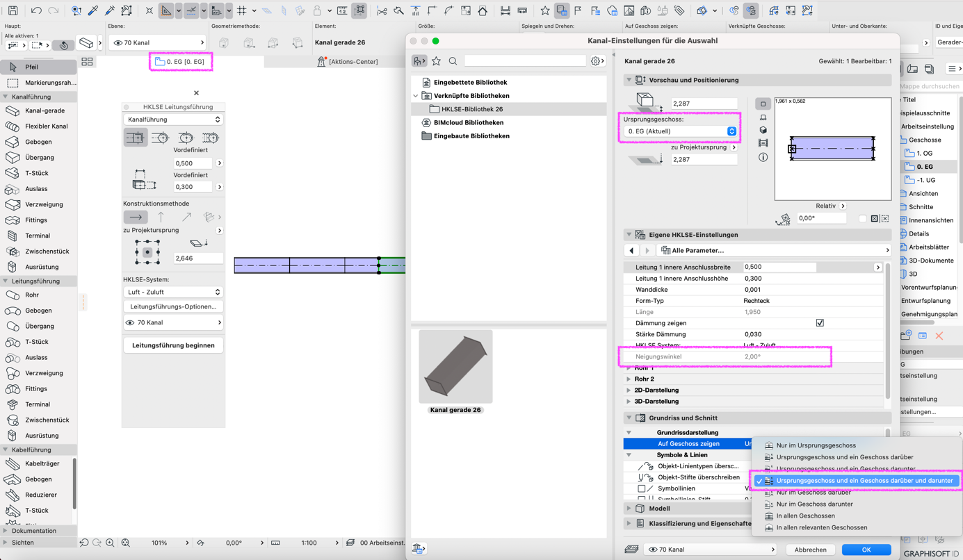
Task: Open favorites star in settings dialog
Action: pos(436,61)
